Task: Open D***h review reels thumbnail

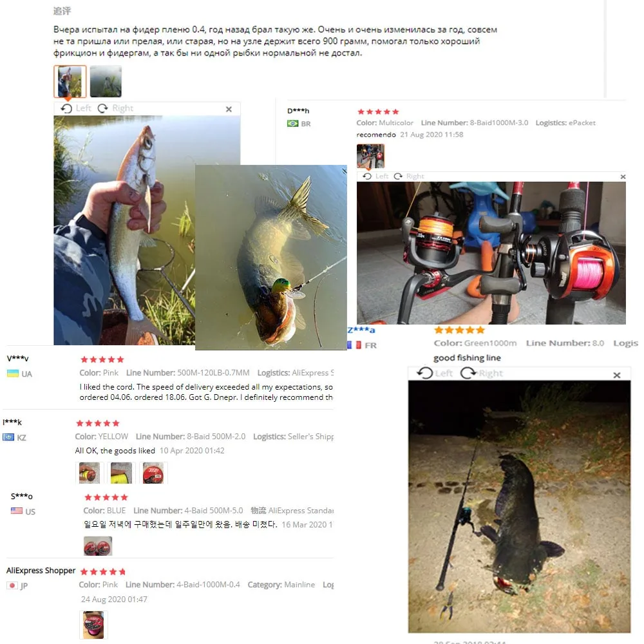Action: tap(370, 156)
